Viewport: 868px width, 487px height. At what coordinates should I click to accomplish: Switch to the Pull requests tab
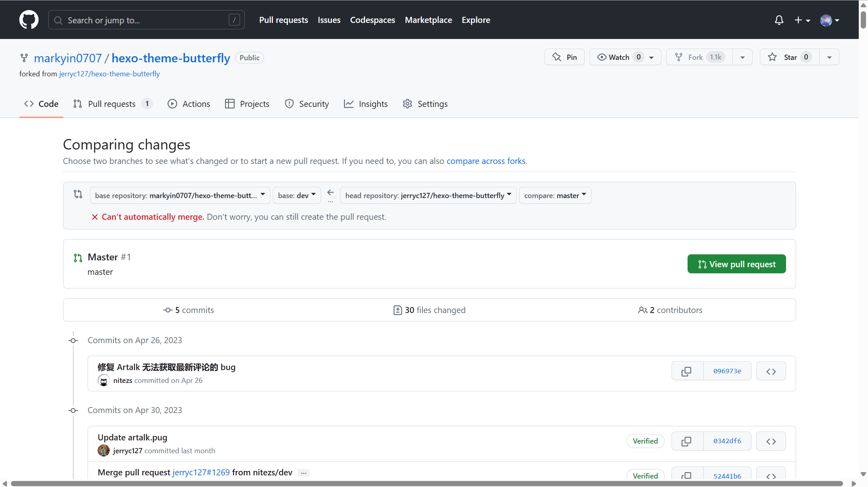pyautogui.click(x=111, y=104)
